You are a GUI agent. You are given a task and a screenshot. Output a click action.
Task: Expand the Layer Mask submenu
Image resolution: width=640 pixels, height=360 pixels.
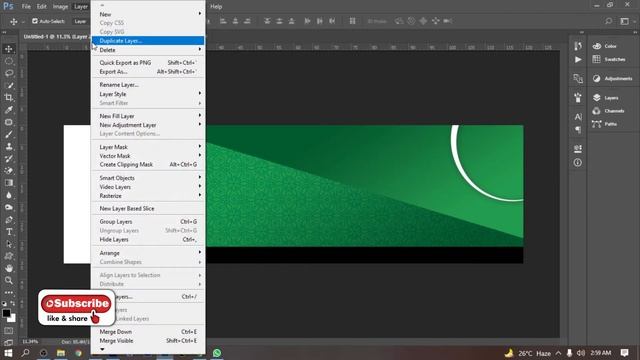coord(148,147)
